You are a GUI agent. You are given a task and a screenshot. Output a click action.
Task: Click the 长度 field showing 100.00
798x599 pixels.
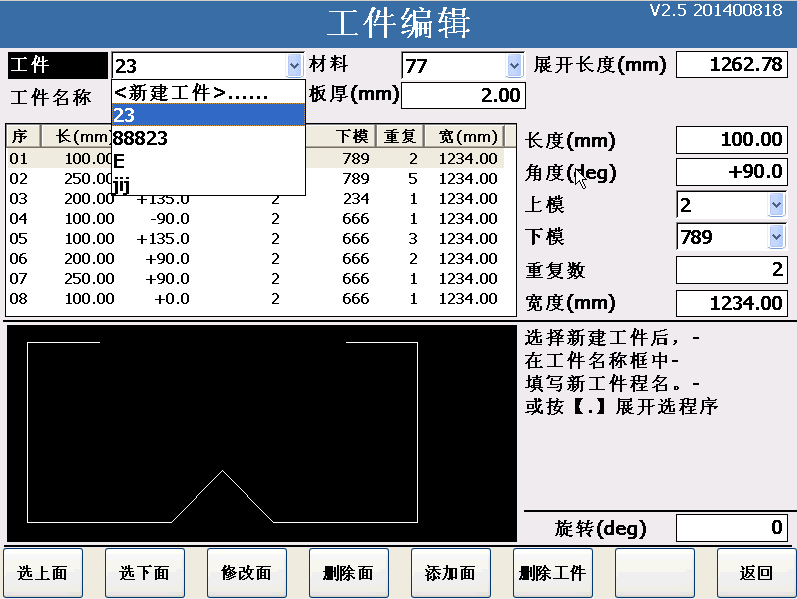click(732, 139)
